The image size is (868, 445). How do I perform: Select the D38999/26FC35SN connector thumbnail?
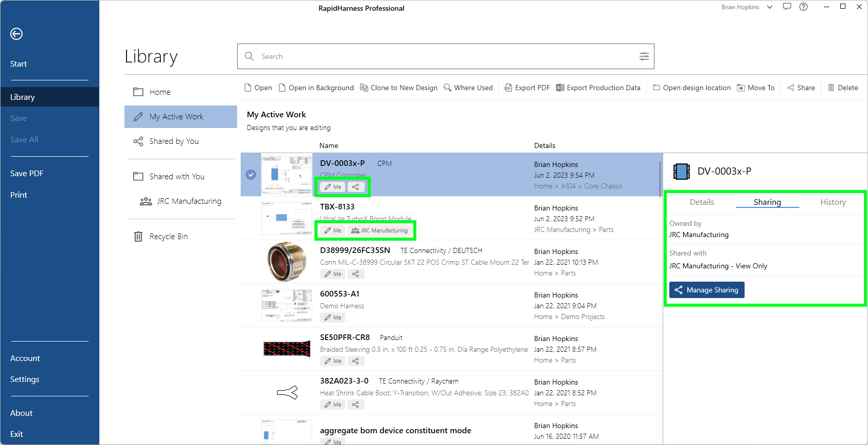[x=287, y=262]
